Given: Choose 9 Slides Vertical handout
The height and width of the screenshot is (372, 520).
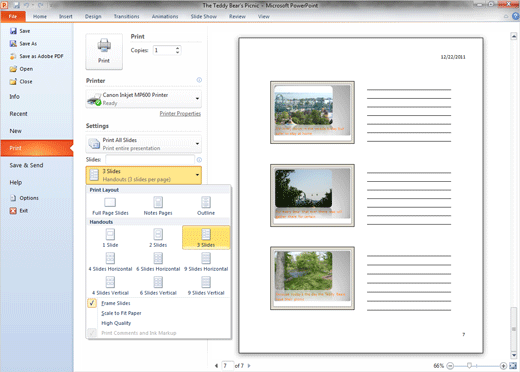Looking at the screenshot, I should tap(206, 286).
